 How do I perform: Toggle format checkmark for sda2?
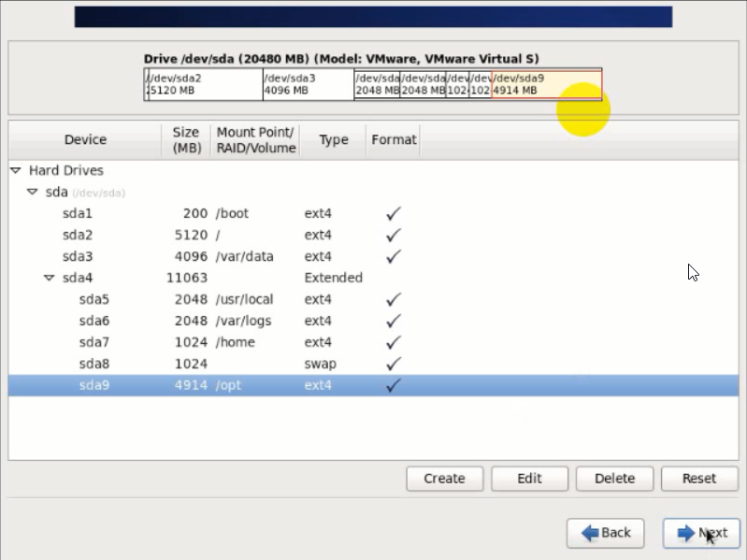coord(393,235)
